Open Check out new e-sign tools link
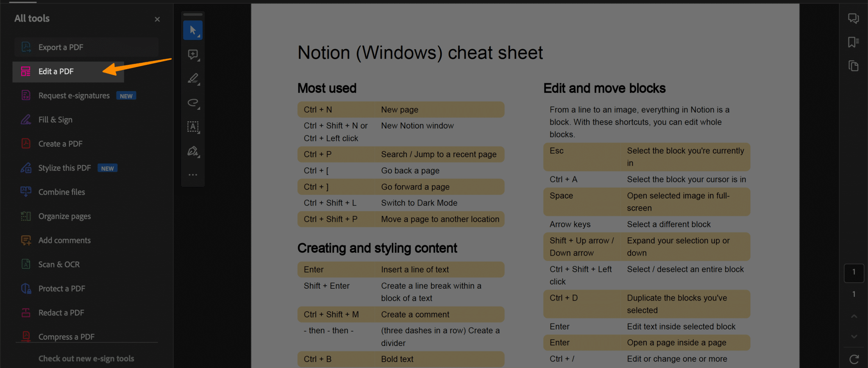The width and height of the screenshot is (868, 368). click(86, 359)
